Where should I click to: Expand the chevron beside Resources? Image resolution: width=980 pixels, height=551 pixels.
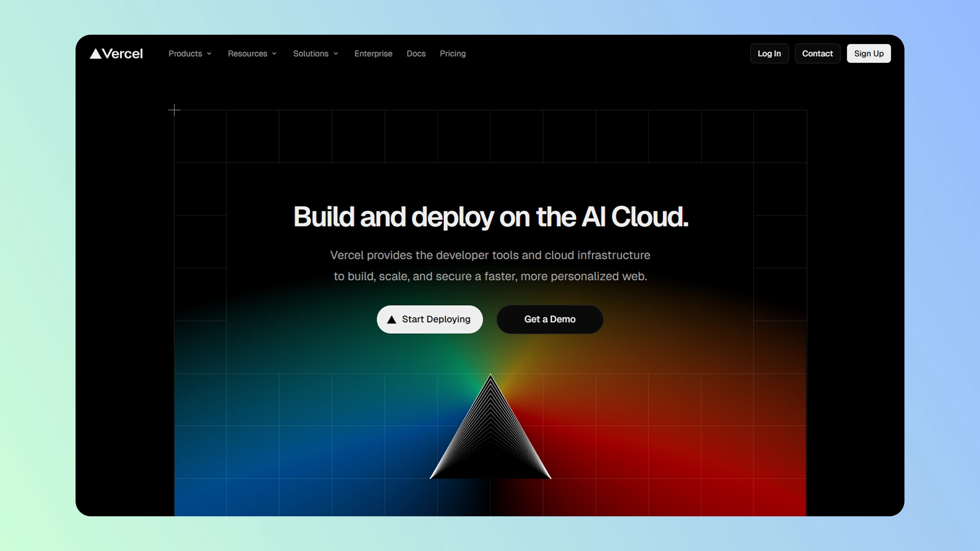275,54
